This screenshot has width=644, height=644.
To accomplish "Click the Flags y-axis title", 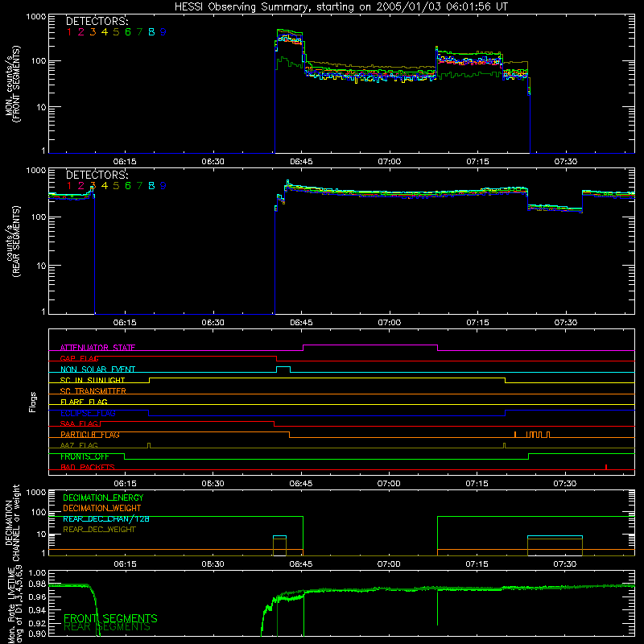I will coord(32,402).
